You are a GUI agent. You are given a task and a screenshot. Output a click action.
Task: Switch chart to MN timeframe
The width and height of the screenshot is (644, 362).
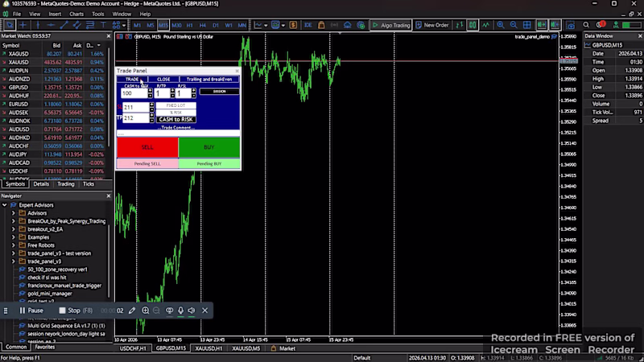click(242, 25)
